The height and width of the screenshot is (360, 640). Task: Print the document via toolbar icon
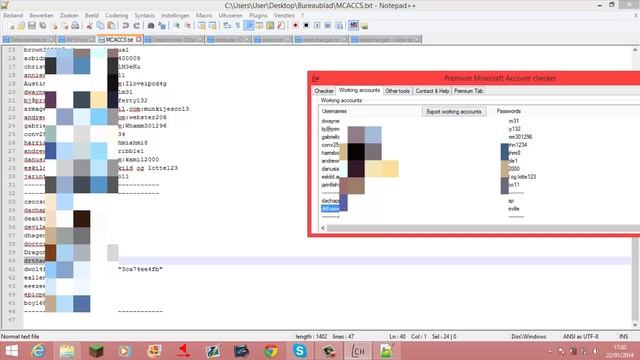75,26
